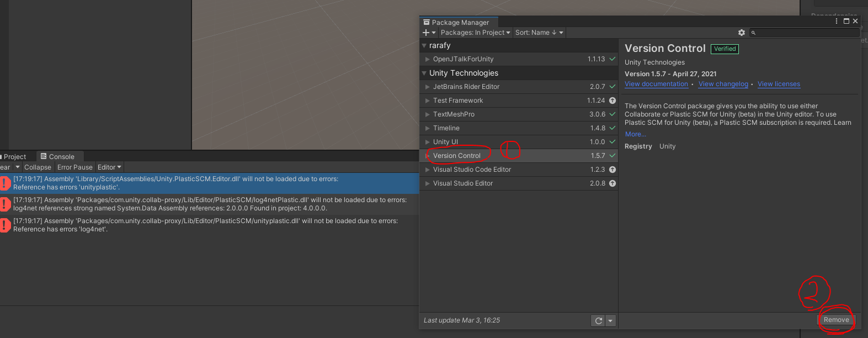
Task: Open the Sort: Name dropdown
Action: (539, 33)
